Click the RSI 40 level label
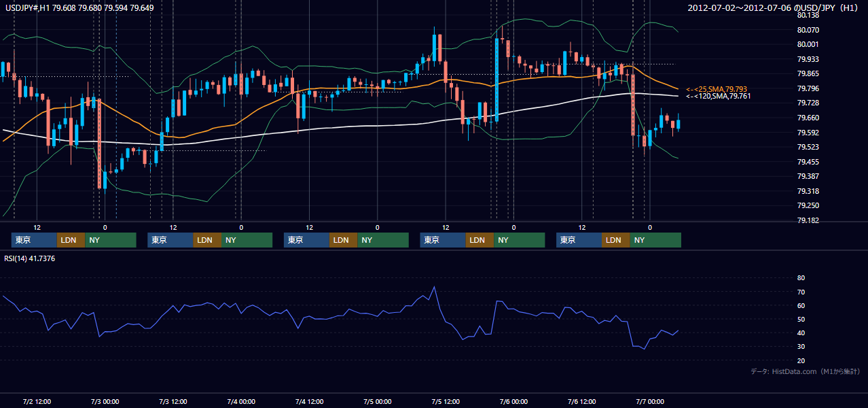Viewport: 868px width, 408px height. coord(801,333)
